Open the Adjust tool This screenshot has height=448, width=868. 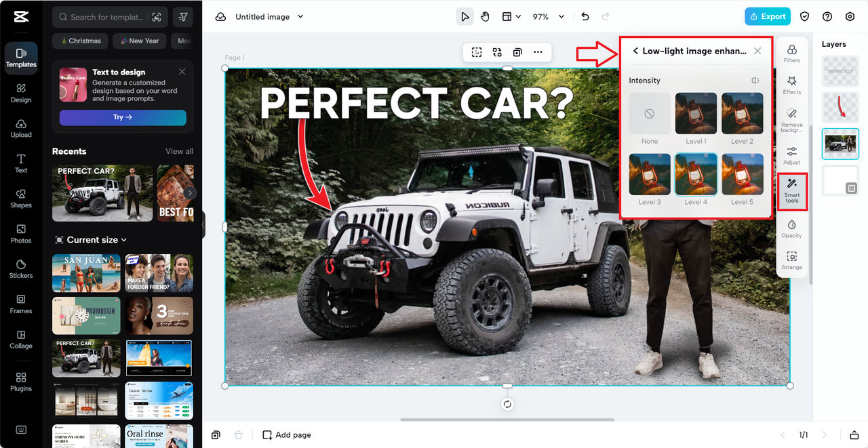pos(791,155)
